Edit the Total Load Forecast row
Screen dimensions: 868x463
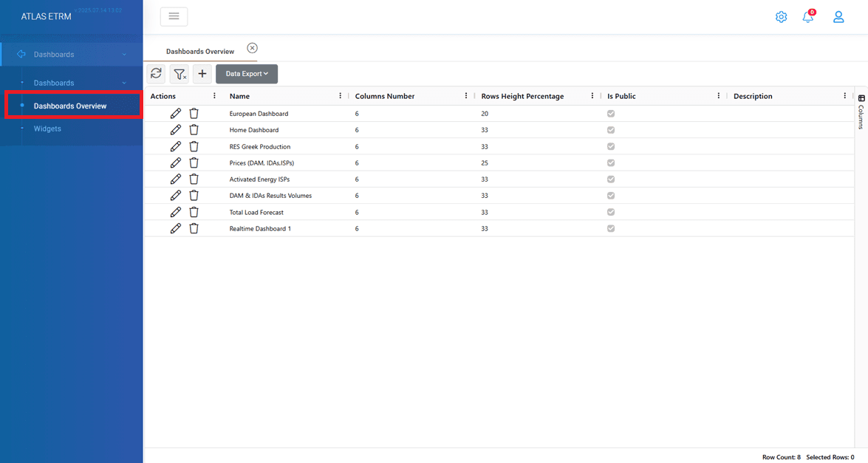(176, 212)
